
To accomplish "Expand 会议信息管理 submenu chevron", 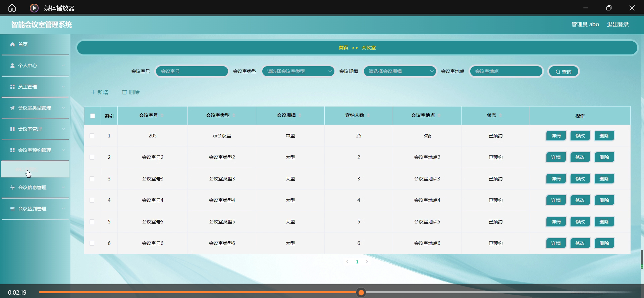I will pyautogui.click(x=63, y=187).
